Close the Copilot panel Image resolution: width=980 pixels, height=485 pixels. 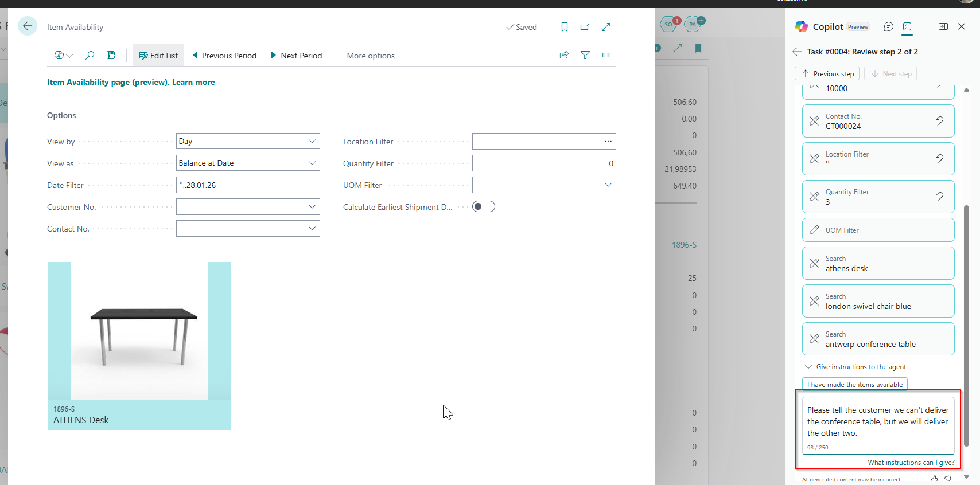point(962,26)
